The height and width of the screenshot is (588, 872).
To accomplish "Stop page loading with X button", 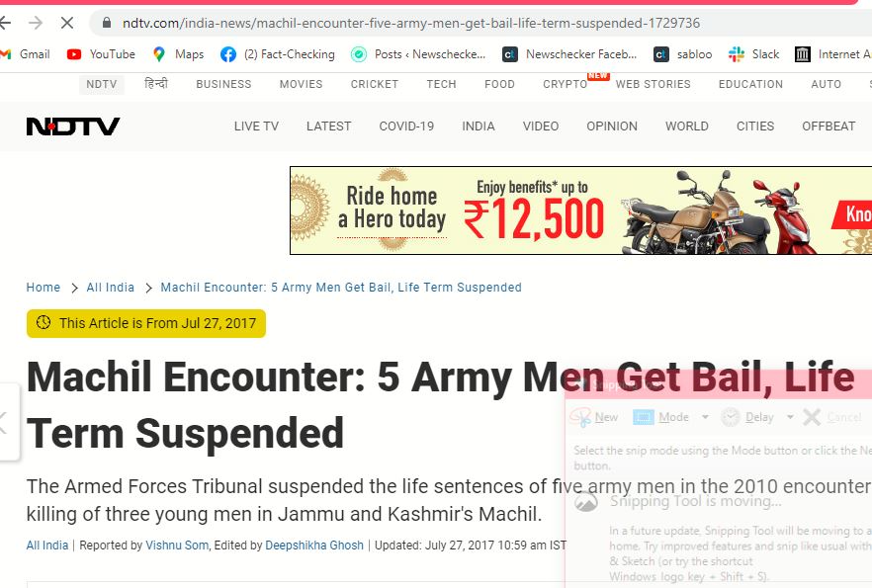I will coord(67,23).
